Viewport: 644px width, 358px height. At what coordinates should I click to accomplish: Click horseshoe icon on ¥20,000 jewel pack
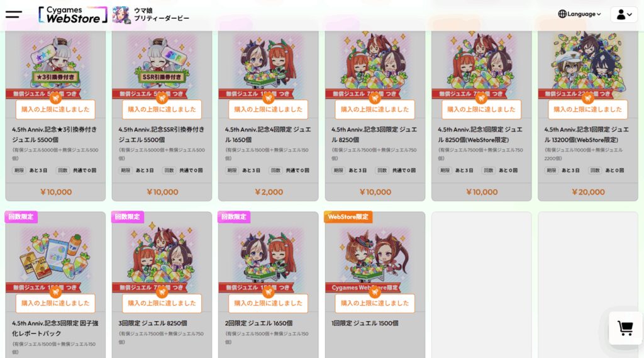tap(588, 98)
